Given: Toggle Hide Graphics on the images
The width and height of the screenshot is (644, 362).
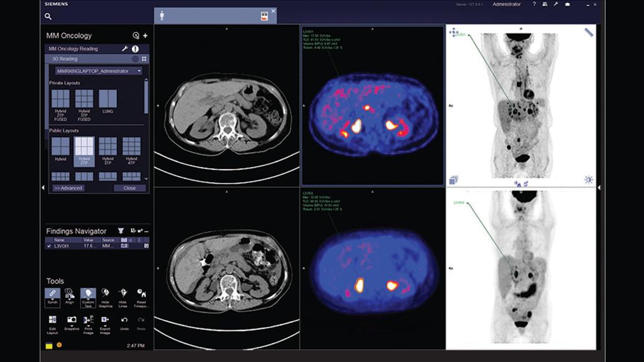Looking at the screenshot, I should pos(104,292).
